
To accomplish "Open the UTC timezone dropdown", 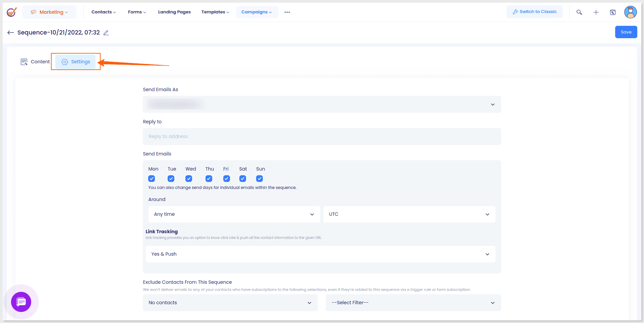I will coord(409,214).
